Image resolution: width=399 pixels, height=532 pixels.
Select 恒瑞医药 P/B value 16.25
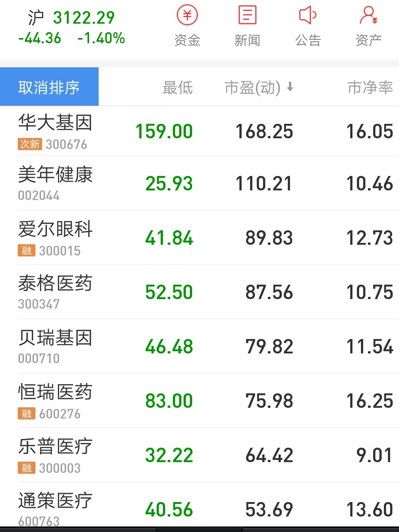[x=370, y=401]
